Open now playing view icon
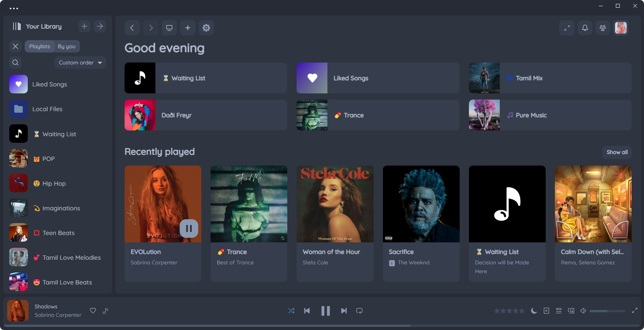644x330 pixels. tap(546, 311)
